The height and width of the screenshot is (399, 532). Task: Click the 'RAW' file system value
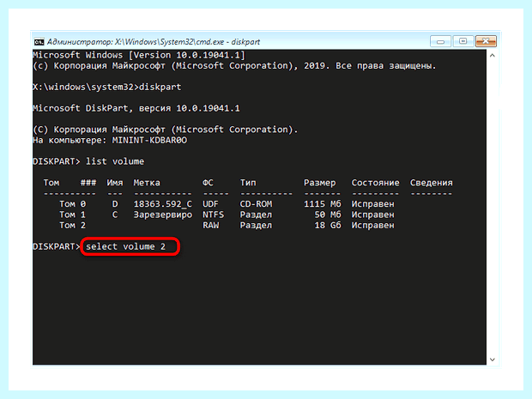(x=210, y=225)
